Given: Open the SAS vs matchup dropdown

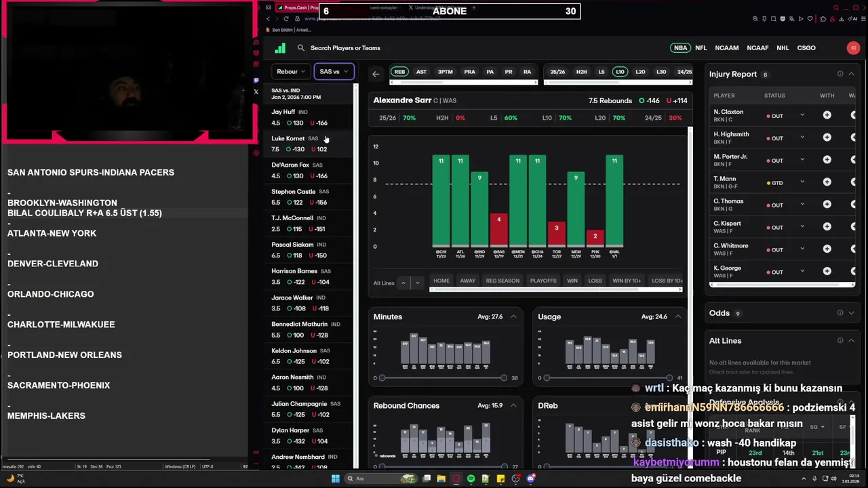Looking at the screenshot, I should coord(334,71).
